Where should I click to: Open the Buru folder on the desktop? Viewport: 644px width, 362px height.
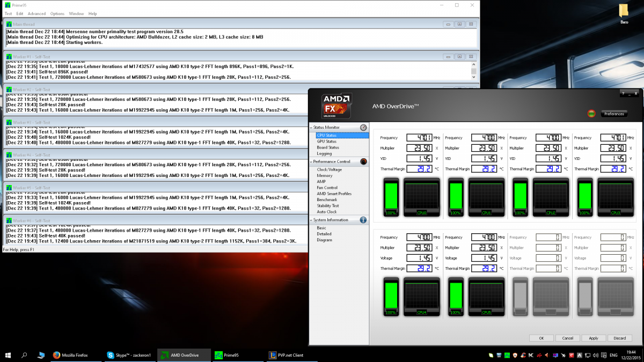(624, 14)
